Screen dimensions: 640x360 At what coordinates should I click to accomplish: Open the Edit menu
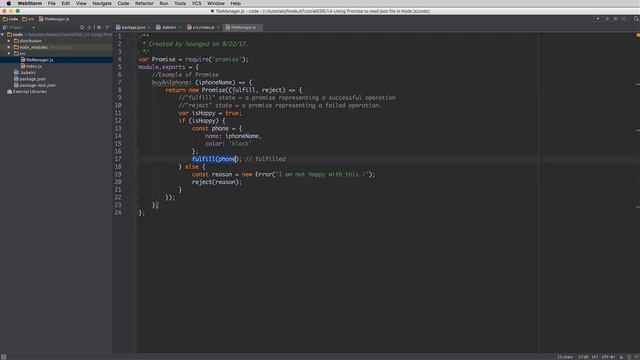click(65, 3)
